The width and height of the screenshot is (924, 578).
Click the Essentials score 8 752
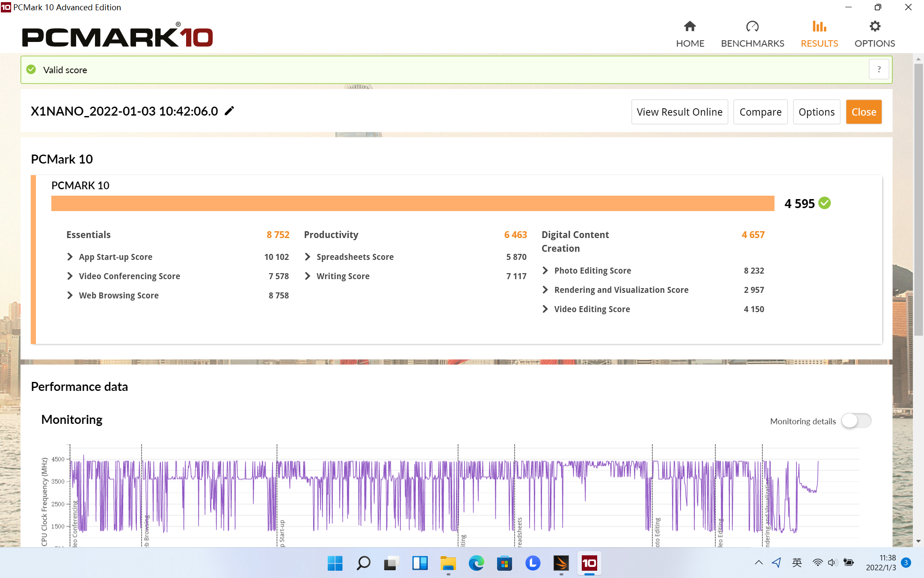pyautogui.click(x=278, y=235)
